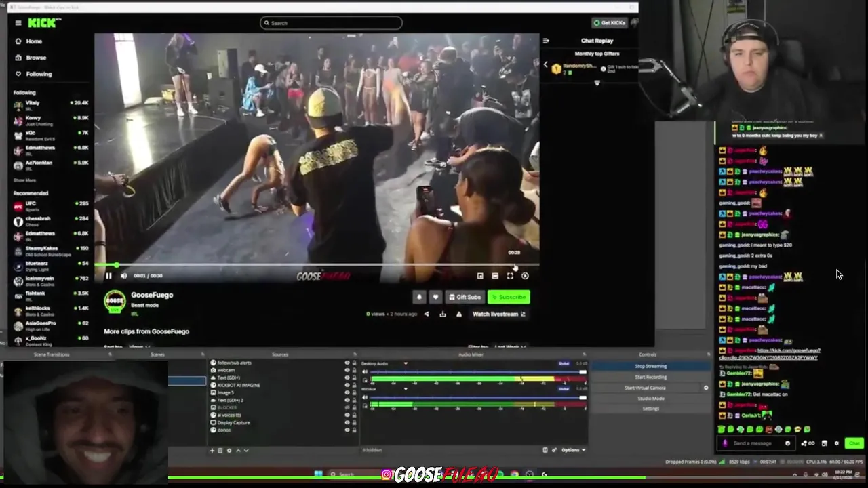Screen dimensions: 868x488
Task: Expand Show More under Following
Action: [x=24, y=180]
